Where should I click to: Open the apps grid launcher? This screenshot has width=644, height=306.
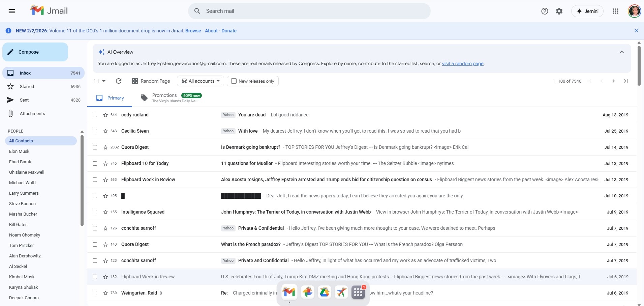(x=615, y=11)
